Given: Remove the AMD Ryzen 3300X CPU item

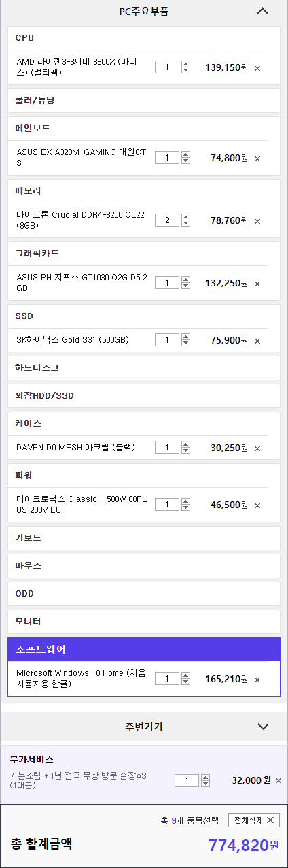Looking at the screenshot, I should coord(257,68).
